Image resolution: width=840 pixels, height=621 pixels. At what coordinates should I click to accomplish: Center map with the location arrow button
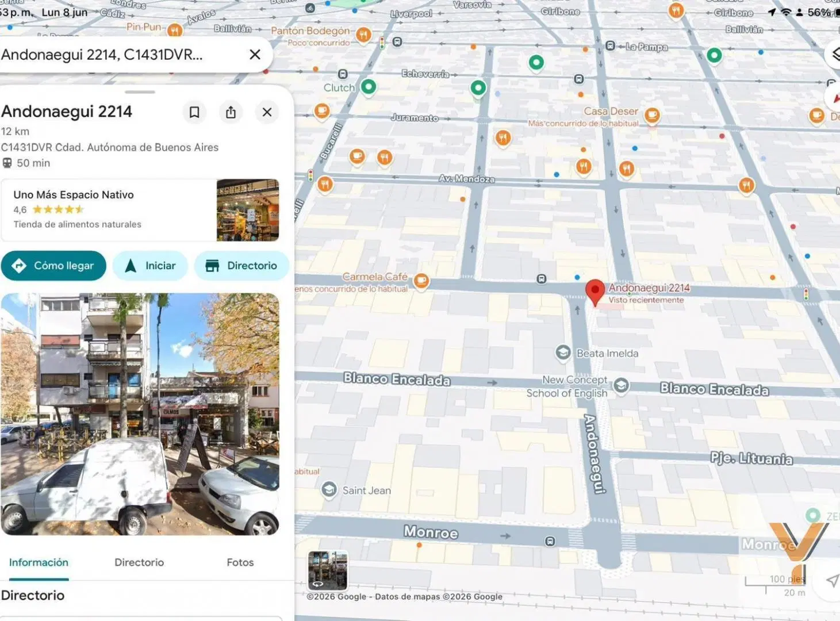tap(832, 581)
